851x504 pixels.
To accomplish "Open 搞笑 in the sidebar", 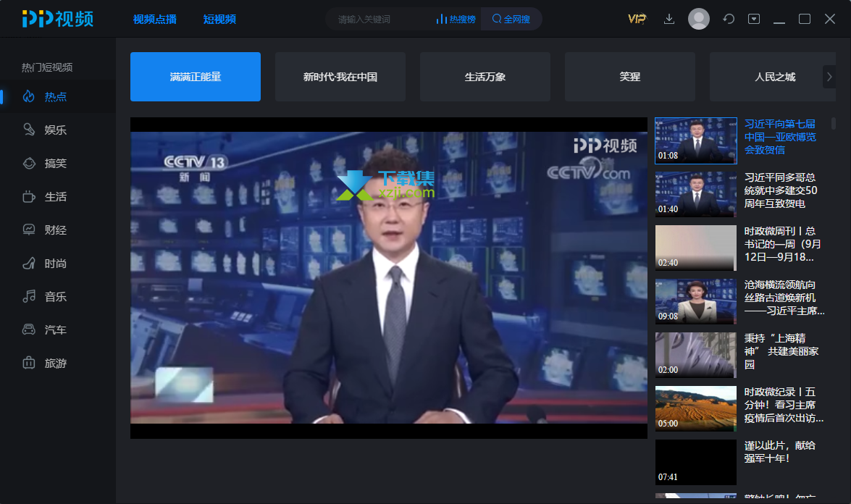I will [58, 164].
